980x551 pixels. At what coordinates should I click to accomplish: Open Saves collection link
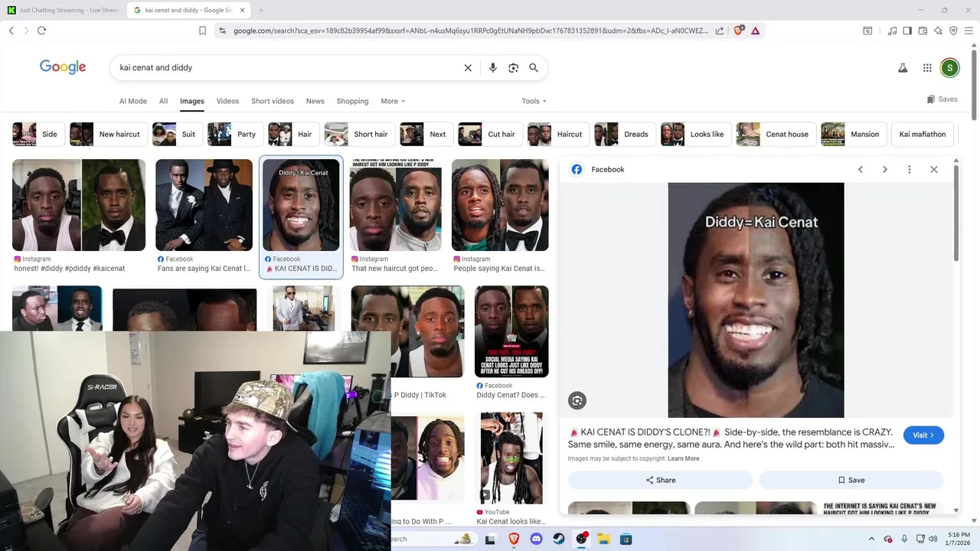[942, 99]
